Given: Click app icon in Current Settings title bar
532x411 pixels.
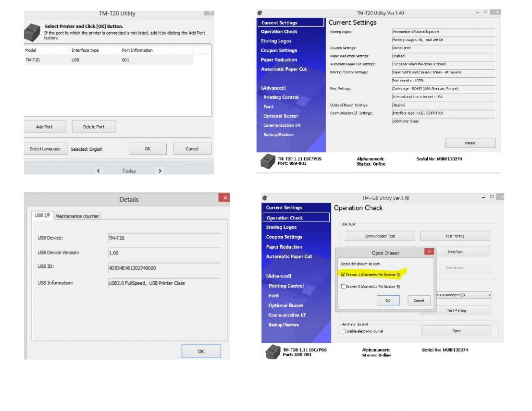Looking at the screenshot, I should (260, 13).
